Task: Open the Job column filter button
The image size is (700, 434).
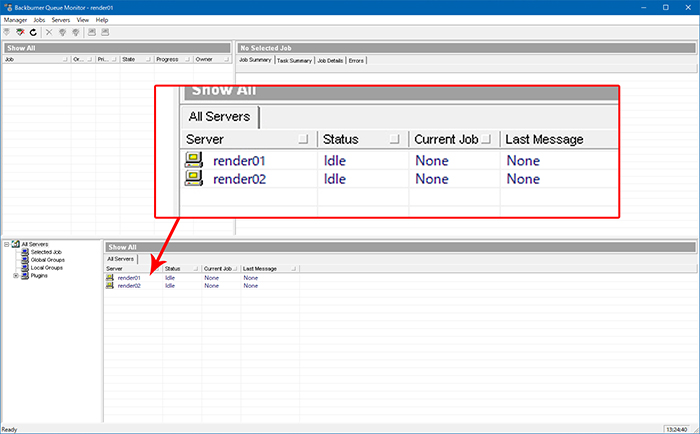Action: pos(65,59)
